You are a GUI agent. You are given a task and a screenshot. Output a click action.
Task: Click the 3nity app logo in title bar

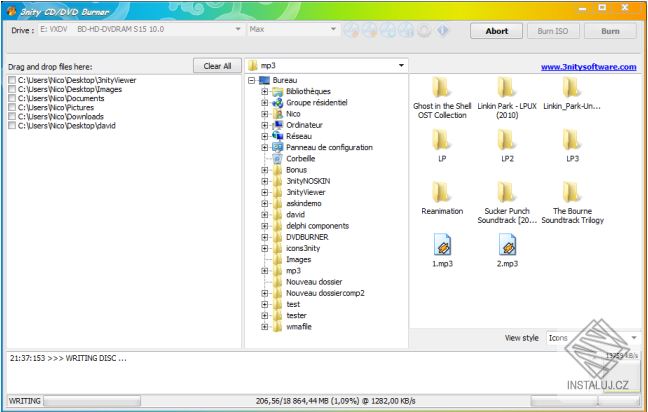tap(11, 11)
